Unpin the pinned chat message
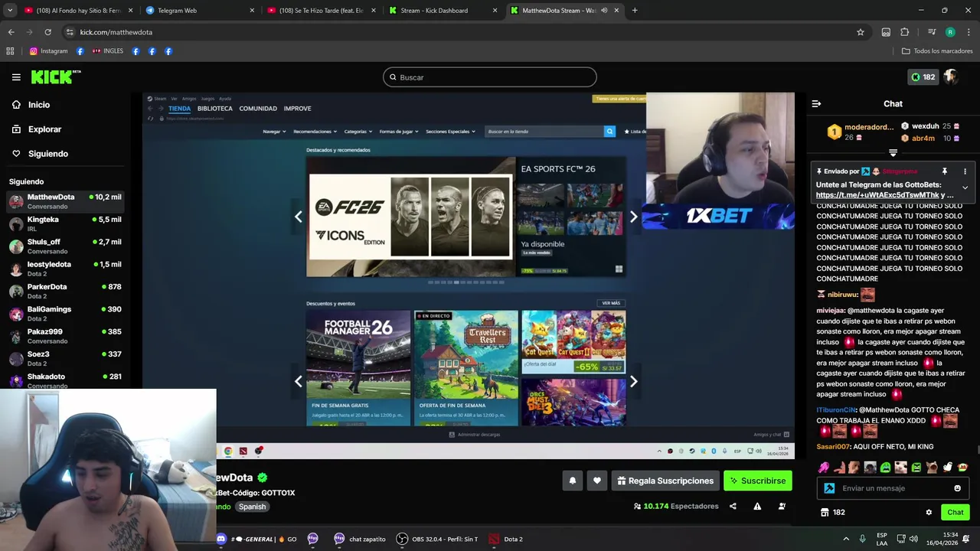 (x=945, y=171)
